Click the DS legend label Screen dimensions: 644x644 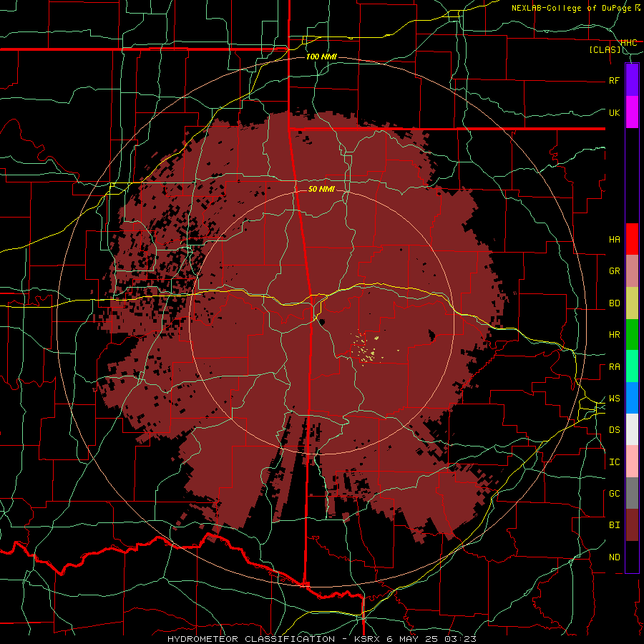tap(615, 430)
